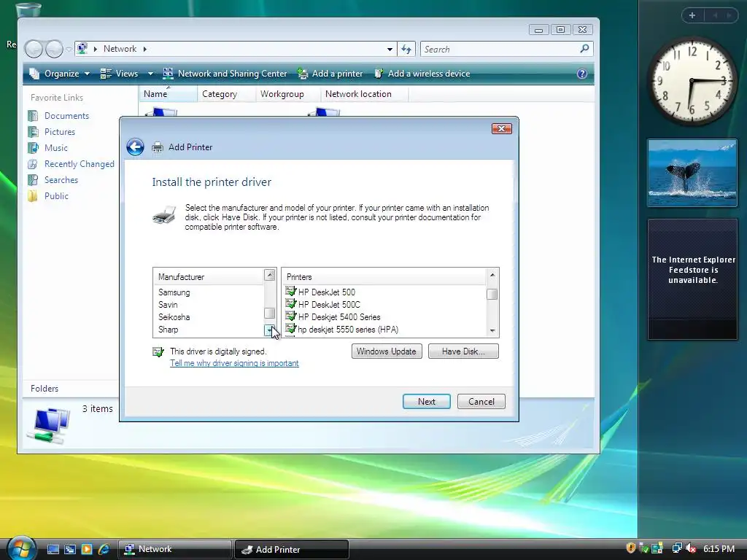The height and width of the screenshot is (560, 747).
Task: Click the Add Printer taskbar button
Action: point(292,549)
